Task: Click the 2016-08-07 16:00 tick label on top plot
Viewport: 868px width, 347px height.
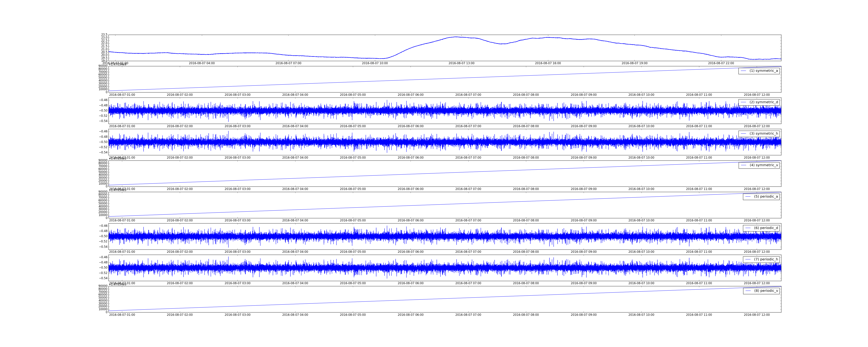Action: click(548, 63)
